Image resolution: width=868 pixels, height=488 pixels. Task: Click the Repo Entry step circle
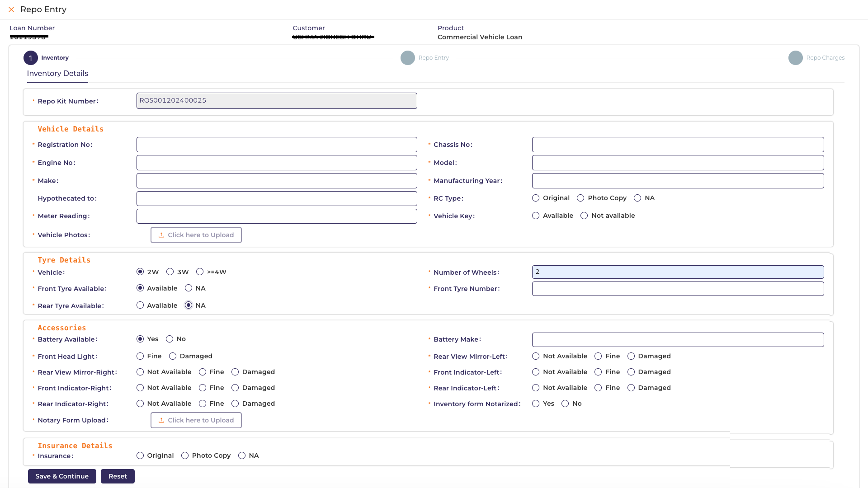[407, 58]
